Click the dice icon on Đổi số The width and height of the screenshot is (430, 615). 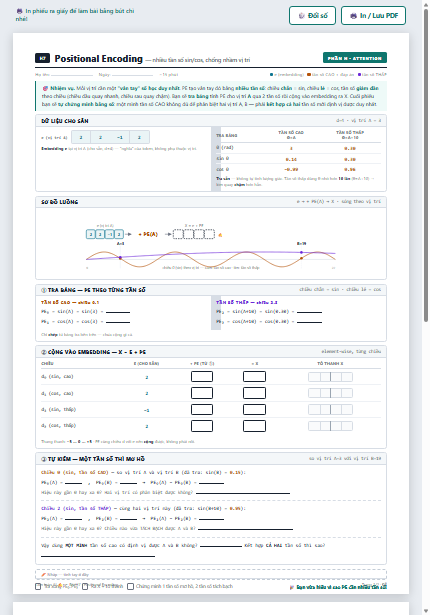[x=302, y=16]
